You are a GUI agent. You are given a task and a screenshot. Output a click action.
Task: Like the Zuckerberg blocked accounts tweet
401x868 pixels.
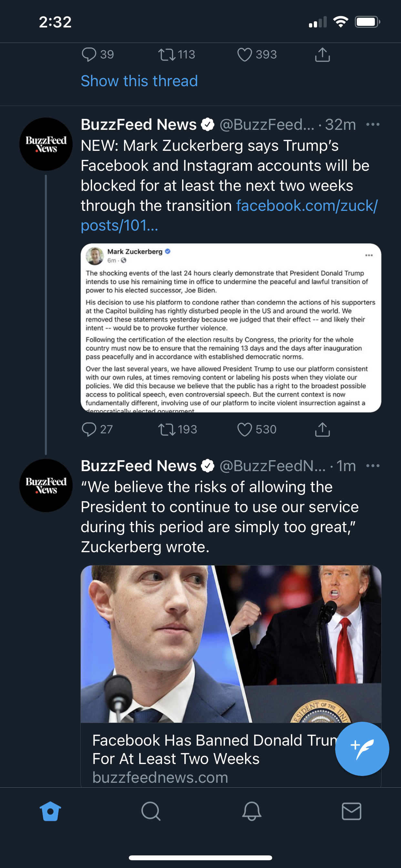point(245,429)
